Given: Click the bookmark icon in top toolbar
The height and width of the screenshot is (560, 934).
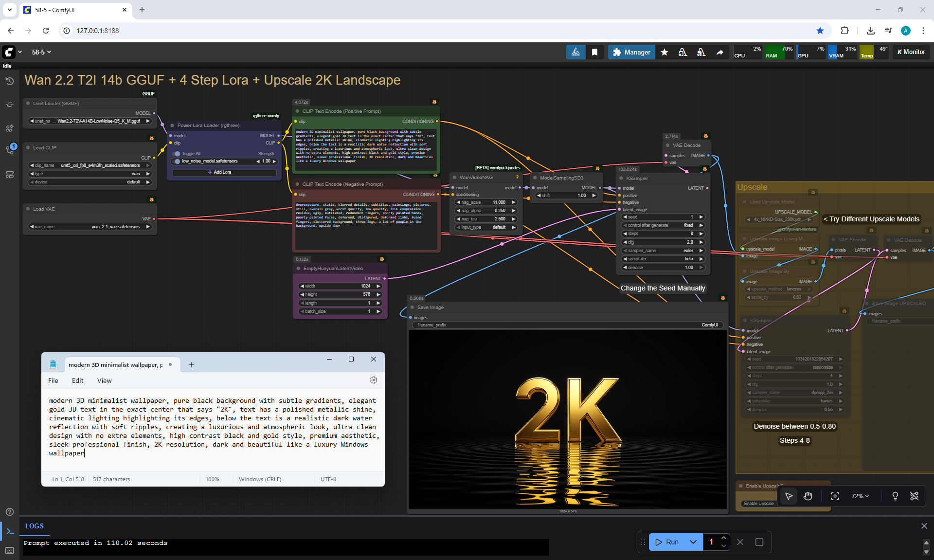Looking at the screenshot, I should (x=594, y=52).
